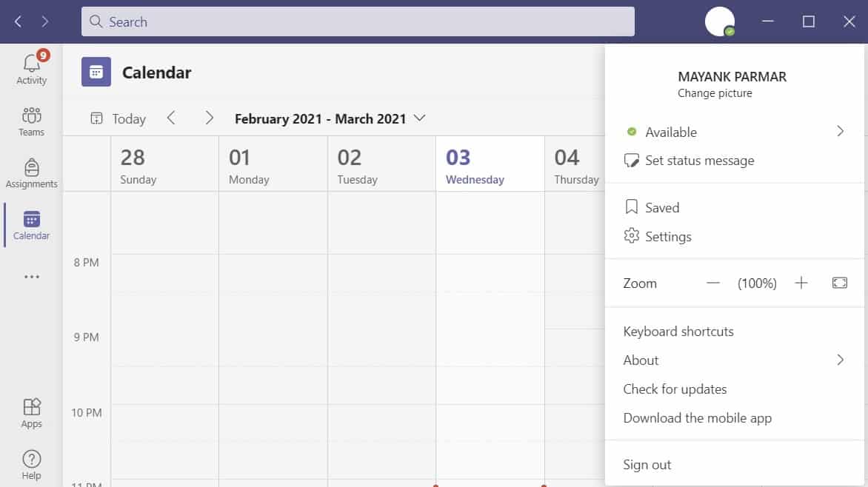Jump to Today in calendar
The image size is (868, 487).
(x=118, y=118)
